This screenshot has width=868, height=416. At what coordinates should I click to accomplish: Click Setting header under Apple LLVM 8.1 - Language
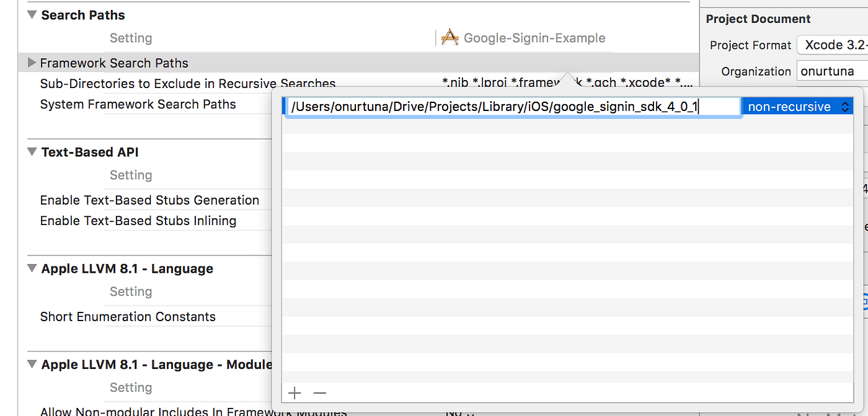131,291
